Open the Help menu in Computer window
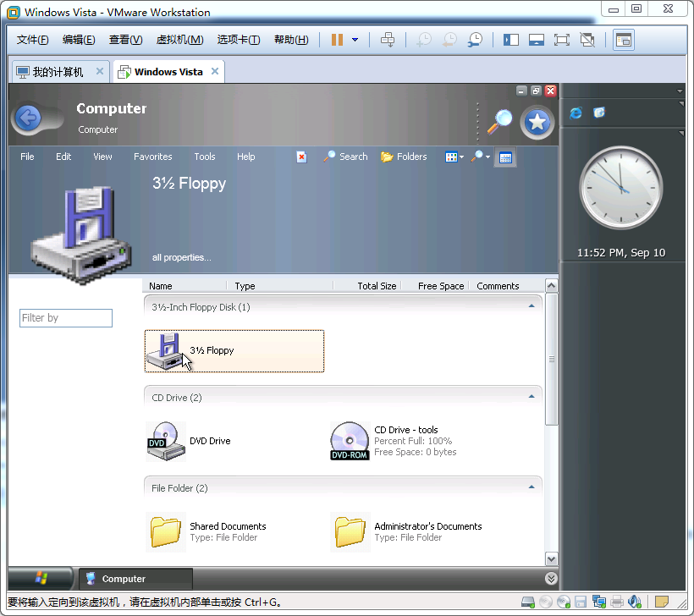Screen dimensions: 694x616 pyautogui.click(x=245, y=157)
